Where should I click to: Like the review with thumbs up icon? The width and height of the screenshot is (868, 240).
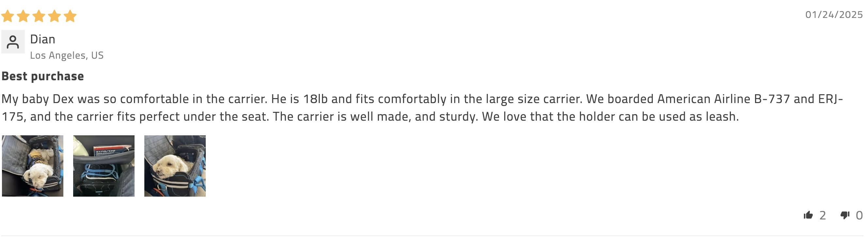808,215
